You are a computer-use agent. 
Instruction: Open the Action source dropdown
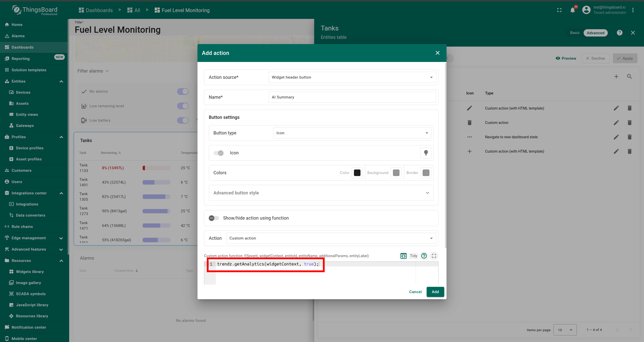click(x=352, y=77)
